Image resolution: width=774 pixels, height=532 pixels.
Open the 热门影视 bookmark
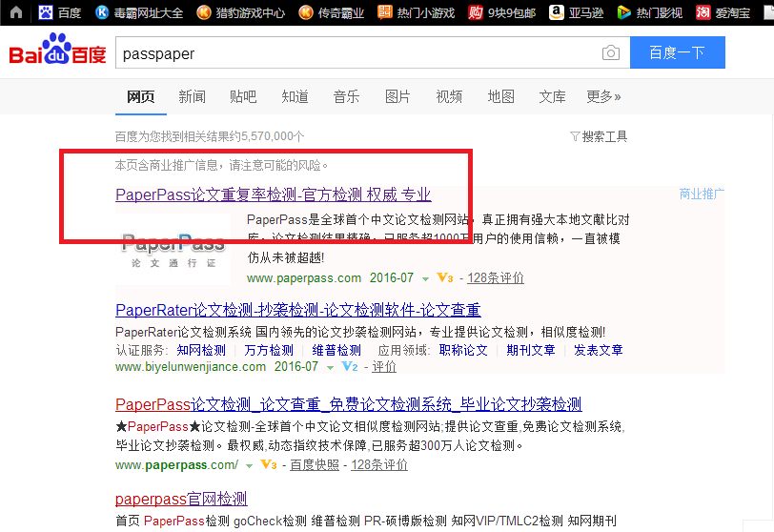650,12
